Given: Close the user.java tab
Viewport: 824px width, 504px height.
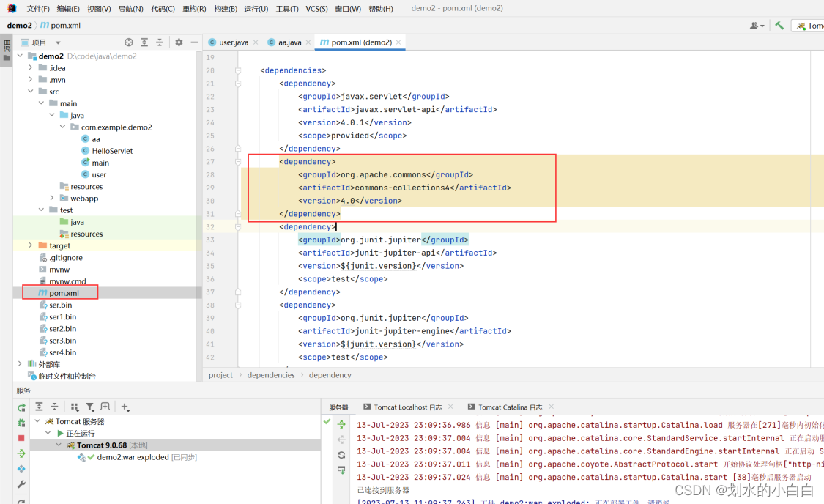Looking at the screenshot, I should pos(256,42).
